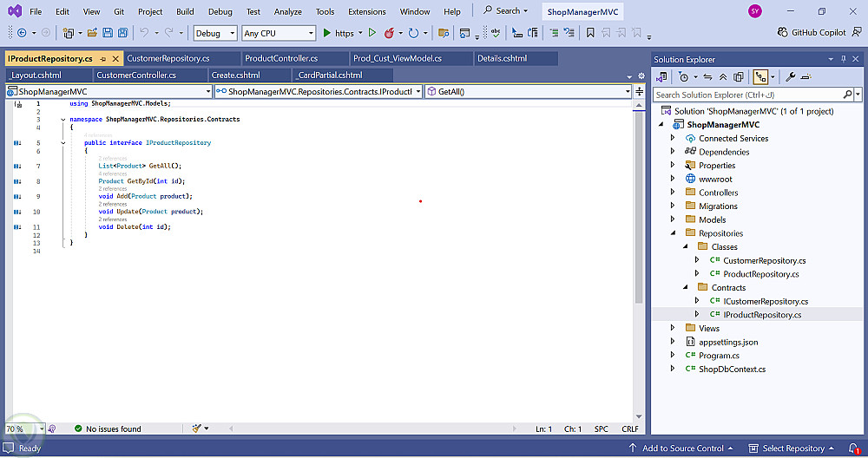Click the Search button in the title bar

tap(505, 10)
